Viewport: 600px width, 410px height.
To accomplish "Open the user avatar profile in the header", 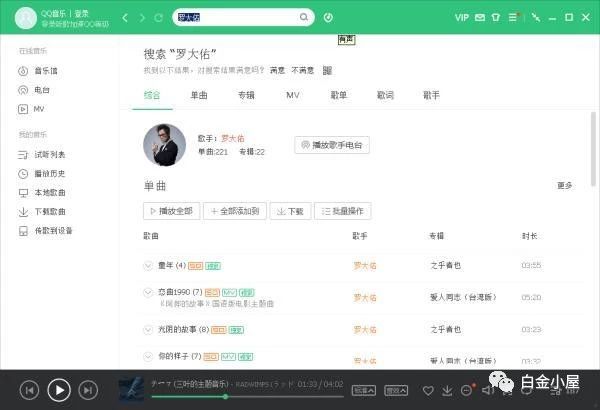I will tap(26, 18).
